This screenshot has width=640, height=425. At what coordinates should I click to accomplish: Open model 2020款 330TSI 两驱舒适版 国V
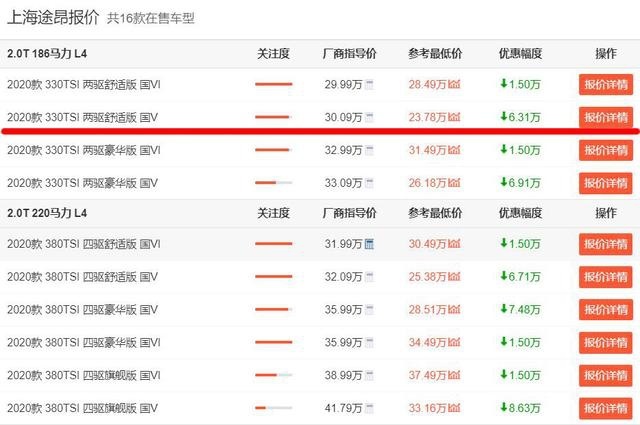coord(82,117)
